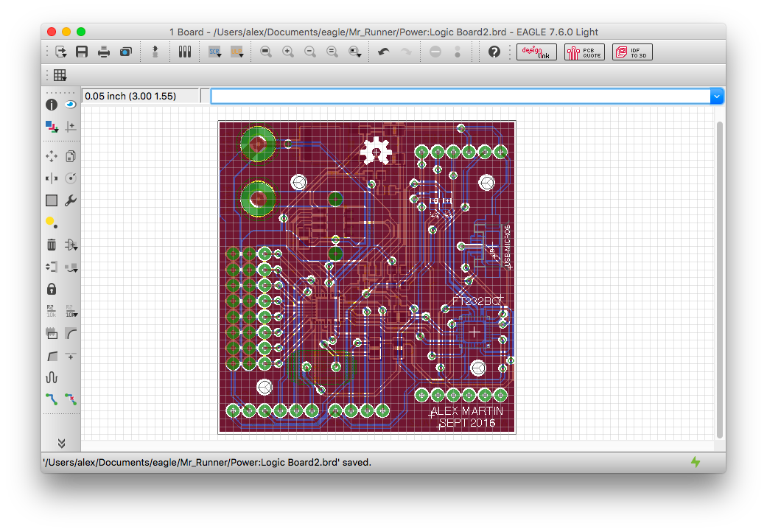
Task: Select the Group rectangle tool
Action: (52, 200)
